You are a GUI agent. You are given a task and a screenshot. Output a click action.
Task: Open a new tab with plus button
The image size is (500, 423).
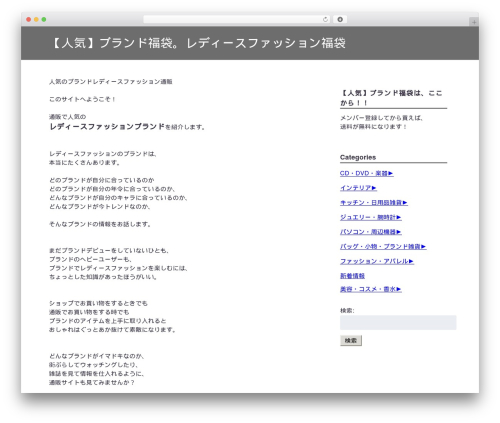tap(474, 22)
